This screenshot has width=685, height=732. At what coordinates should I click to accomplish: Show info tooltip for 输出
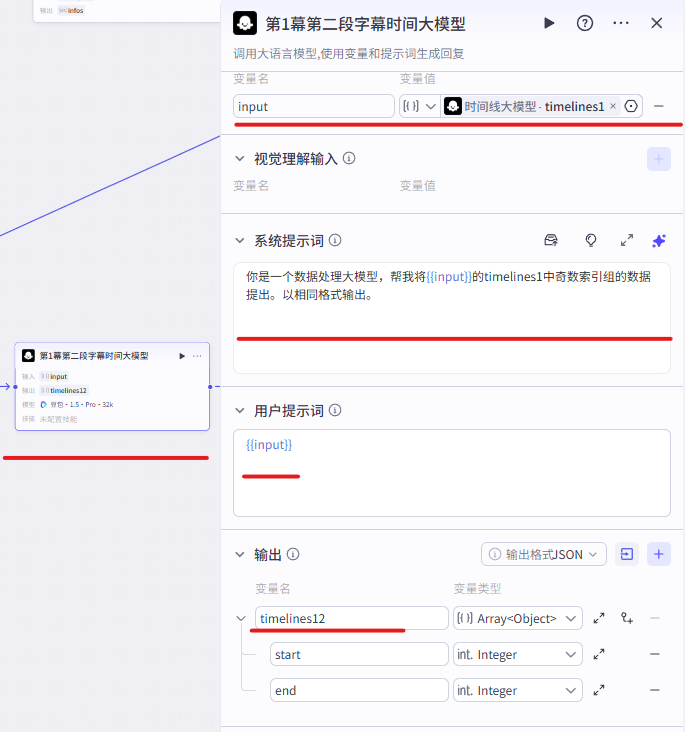[x=293, y=554]
